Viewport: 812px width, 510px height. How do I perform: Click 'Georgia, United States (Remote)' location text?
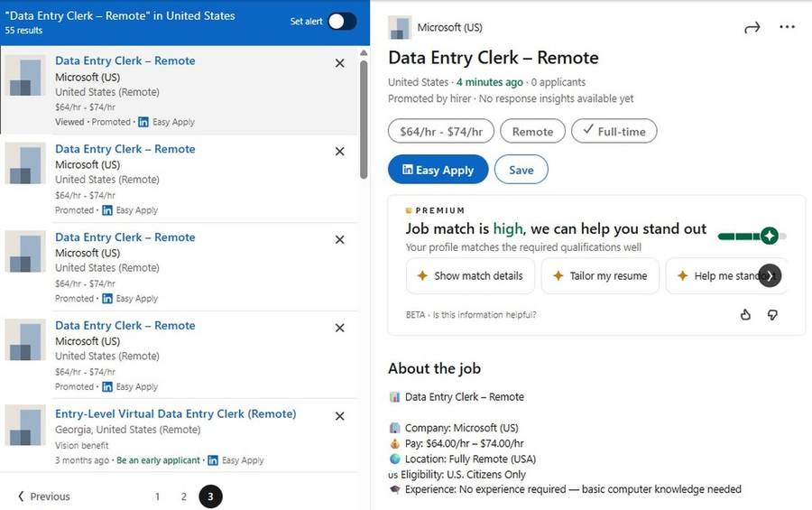click(x=128, y=429)
